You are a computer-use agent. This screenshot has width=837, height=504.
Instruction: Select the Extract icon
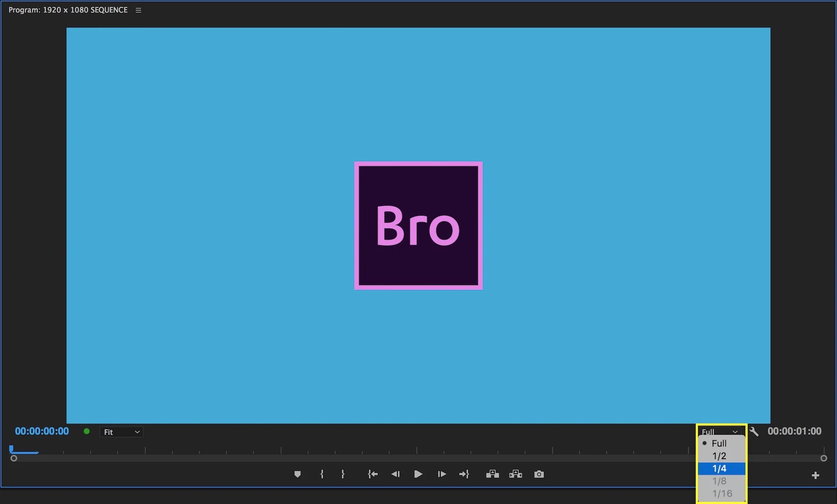516,474
